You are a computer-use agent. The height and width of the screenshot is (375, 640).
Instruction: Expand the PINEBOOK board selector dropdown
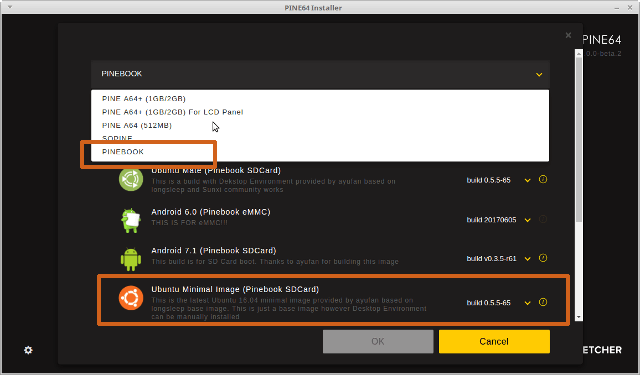pos(320,74)
